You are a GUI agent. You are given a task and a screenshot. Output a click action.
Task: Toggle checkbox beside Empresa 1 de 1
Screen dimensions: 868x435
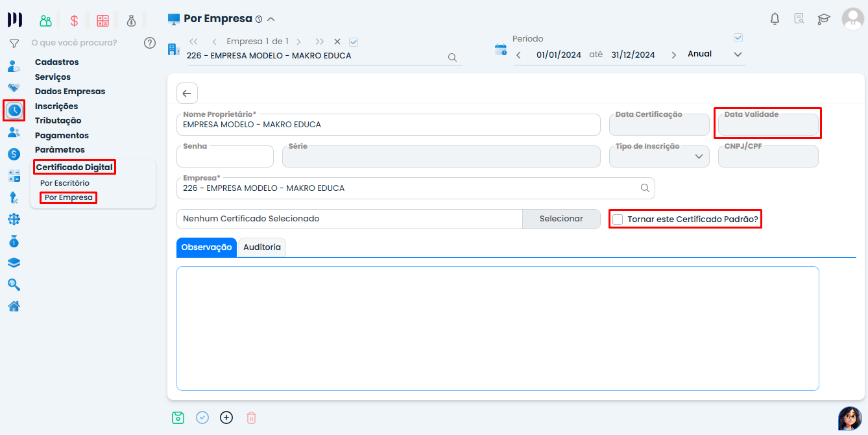tap(354, 42)
